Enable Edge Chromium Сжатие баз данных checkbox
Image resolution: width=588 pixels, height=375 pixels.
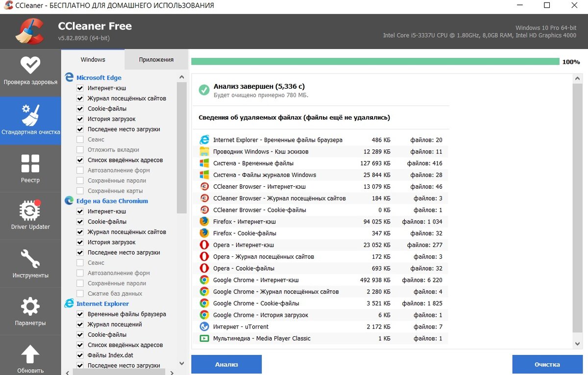[80, 294]
